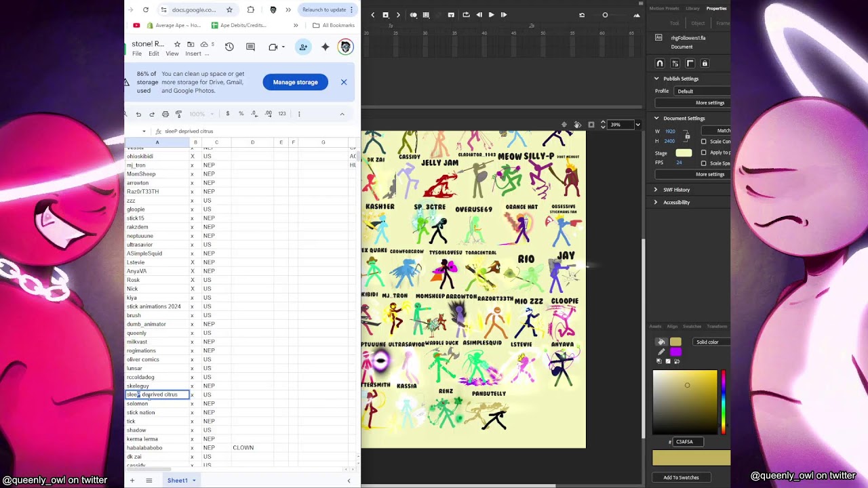Toggle the rotation tool above the stage
The height and width of the screenshot is (488, 868).
(578, 125)
